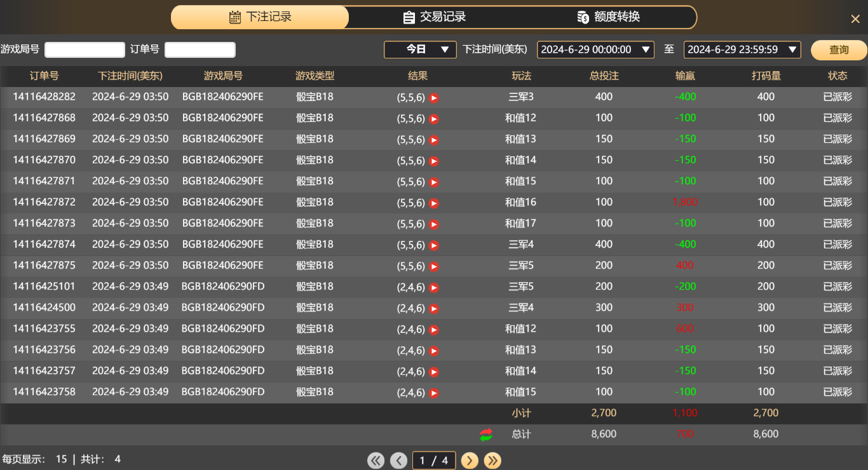Click the 游戏局号 input field
Image resolution: width=868 pixels, height=470 pixels.
tap(85, 50)
